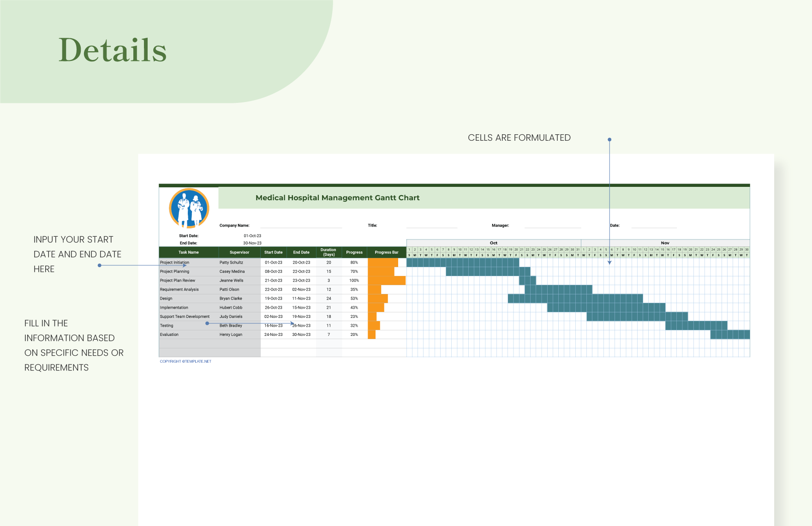Select the Design task cell

coord(188,299)
